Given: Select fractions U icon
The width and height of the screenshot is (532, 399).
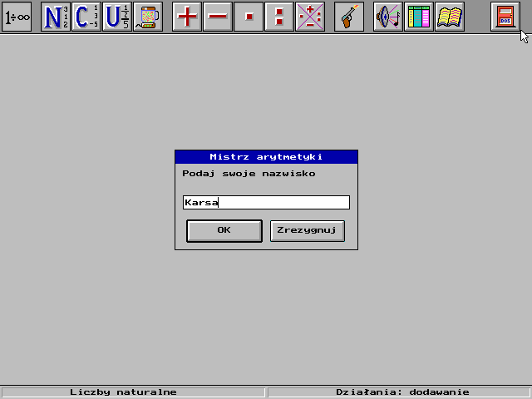Looking at the screenshot, I should click(117, 17).
